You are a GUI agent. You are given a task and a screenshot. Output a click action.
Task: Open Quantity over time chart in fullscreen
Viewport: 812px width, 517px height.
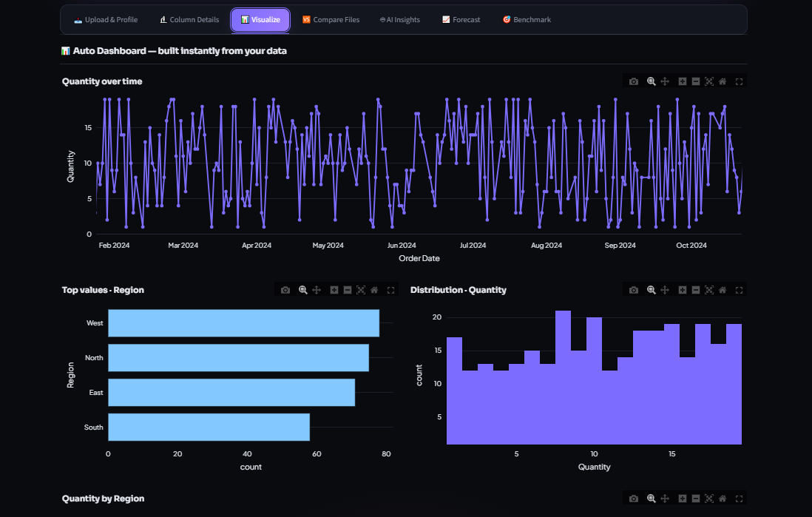coord(739,82)
